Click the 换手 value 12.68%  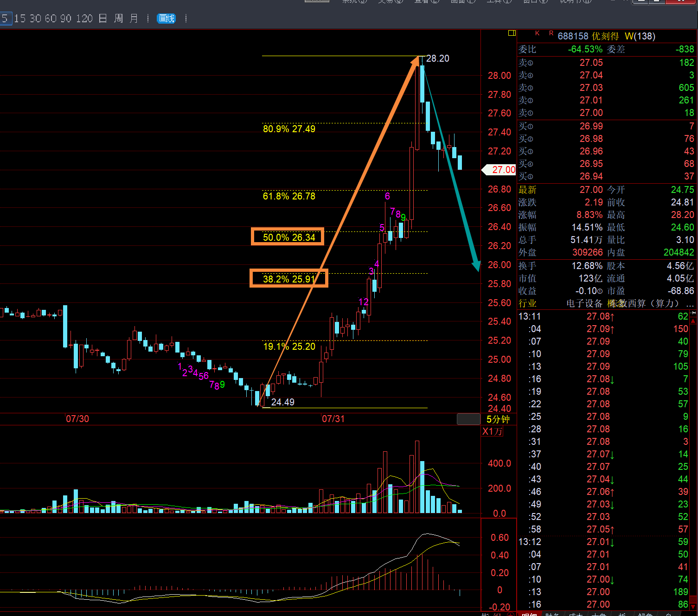[x=587, y=266]
